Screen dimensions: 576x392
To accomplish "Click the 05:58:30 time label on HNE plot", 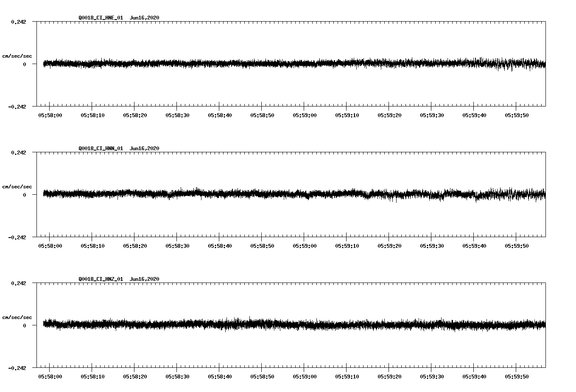I will pos(177,115).
